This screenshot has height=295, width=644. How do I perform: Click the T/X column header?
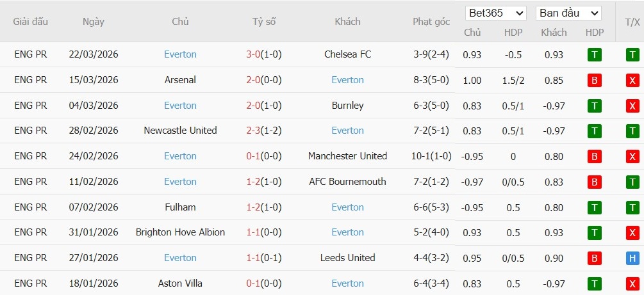pyautogui.click(x=632, y=21)
